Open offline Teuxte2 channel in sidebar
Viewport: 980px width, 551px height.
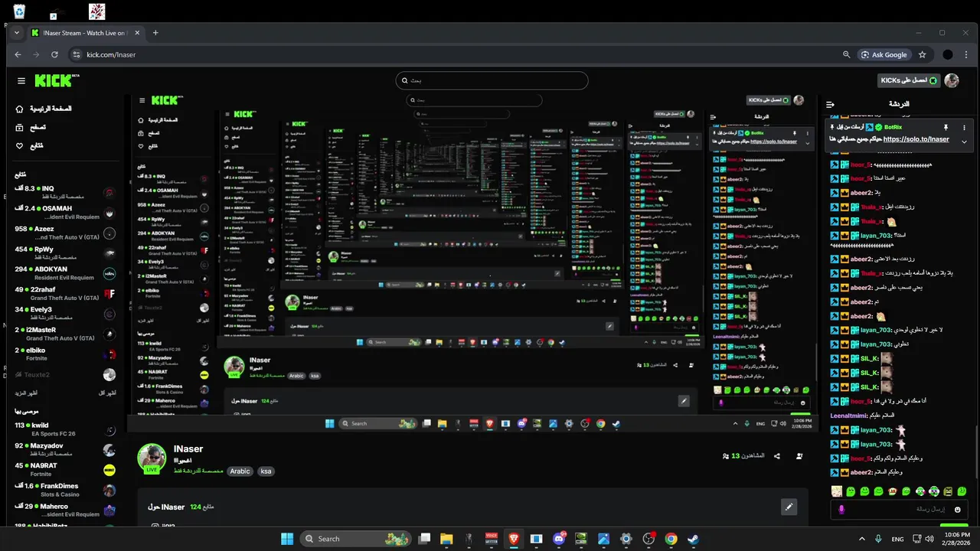pyautogui.click(x=65, y=374)
